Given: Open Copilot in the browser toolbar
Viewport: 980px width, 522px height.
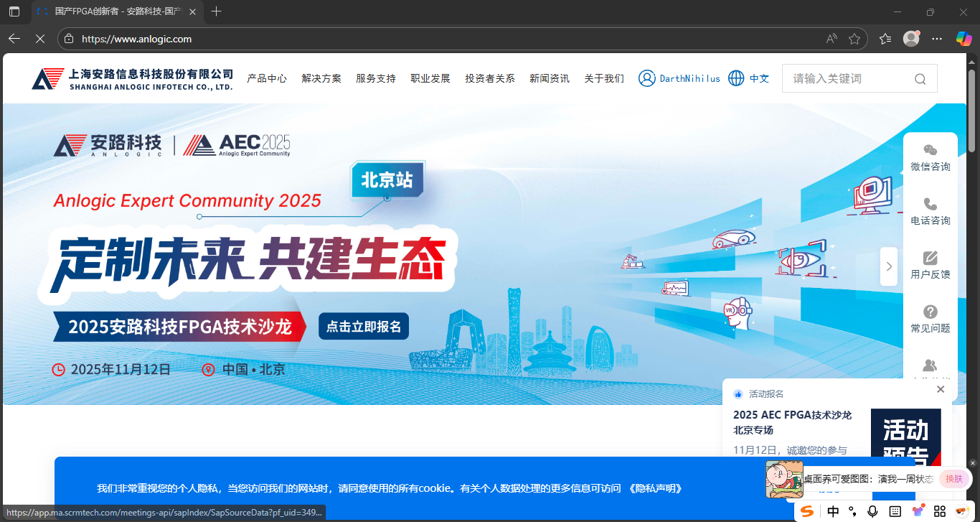Looking at the screenshot, I should point(963,39).
